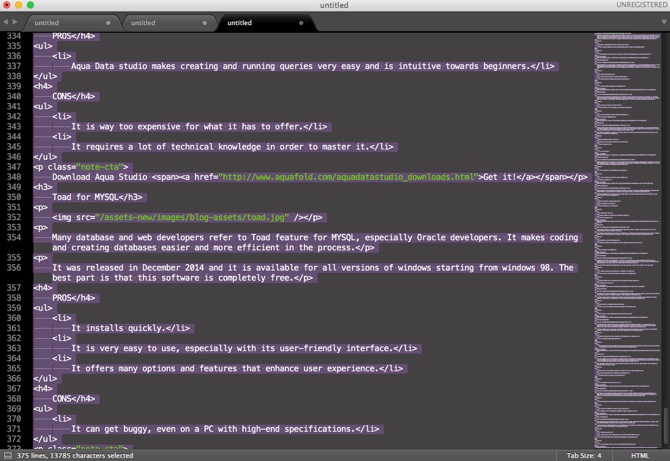
Task: Click "It offers many options and features" line
Action: [x=237, y=368]
